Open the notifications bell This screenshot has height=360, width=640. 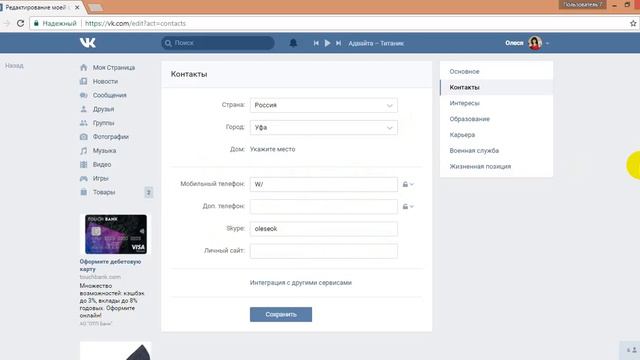pos(293,43)
